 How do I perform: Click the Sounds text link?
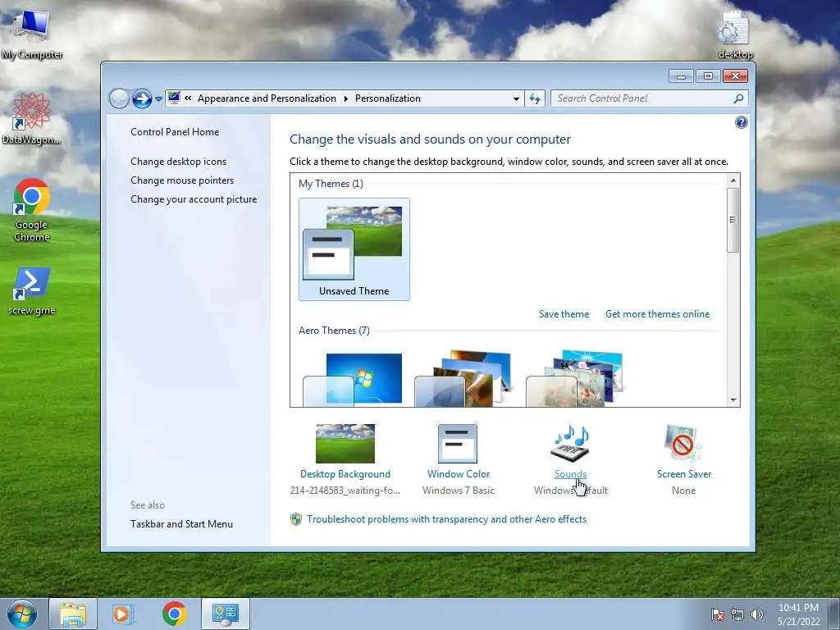click(x=571, y=474)
